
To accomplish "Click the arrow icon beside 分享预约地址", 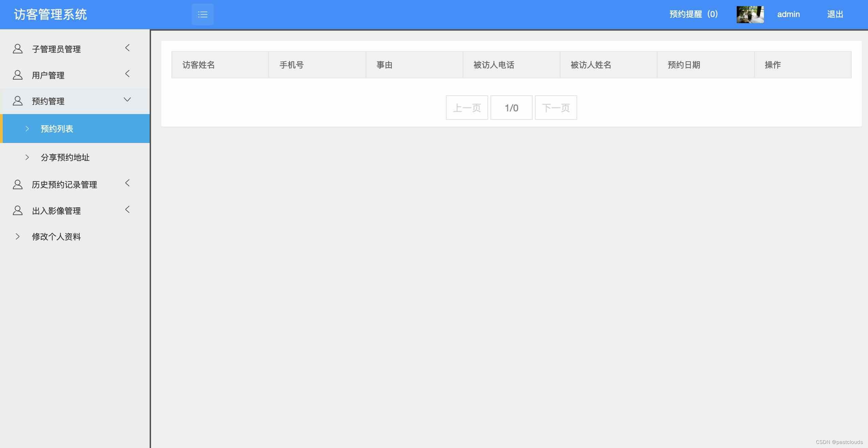I will click(x=27, y=157).
